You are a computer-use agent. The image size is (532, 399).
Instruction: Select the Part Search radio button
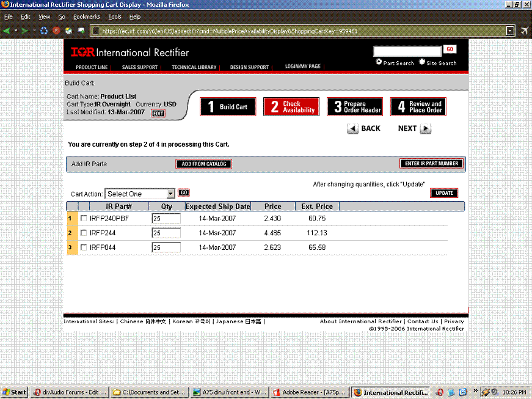379,62
